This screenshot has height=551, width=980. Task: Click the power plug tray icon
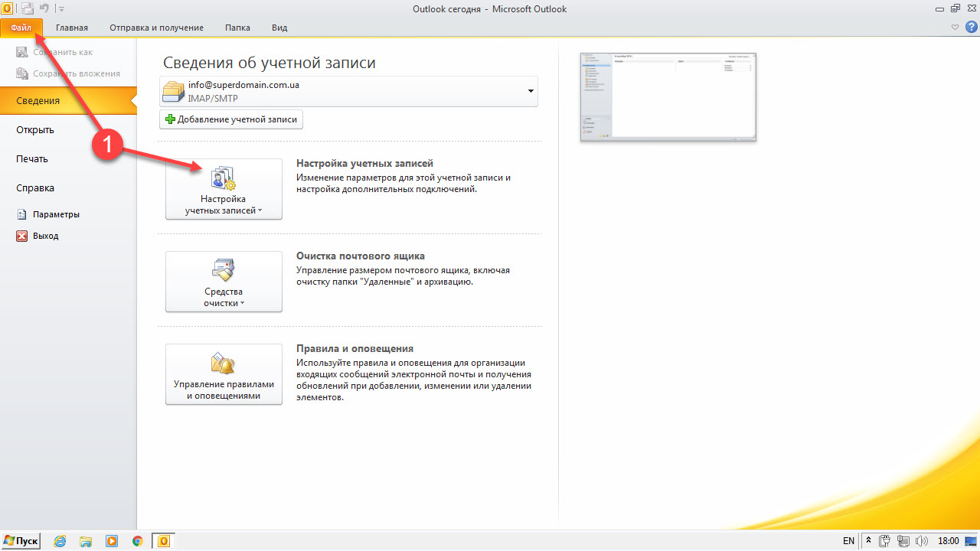click(x=885, y=541)
